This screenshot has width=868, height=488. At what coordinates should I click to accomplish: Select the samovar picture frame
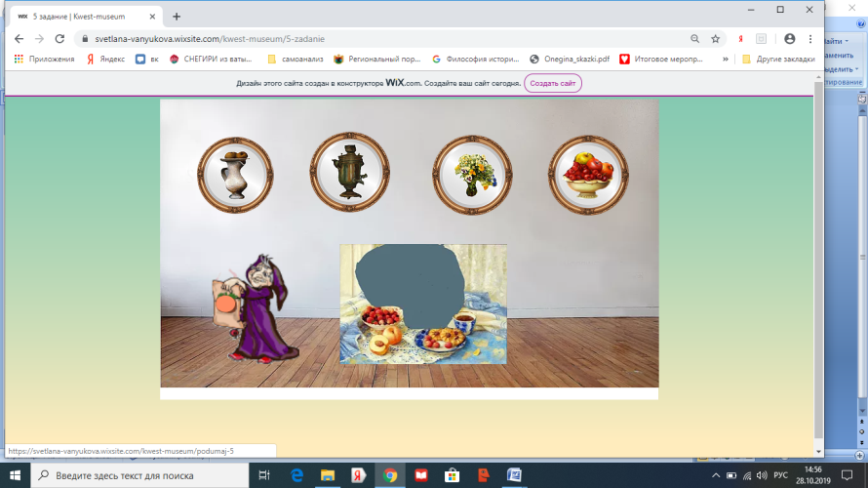[349, 172]
